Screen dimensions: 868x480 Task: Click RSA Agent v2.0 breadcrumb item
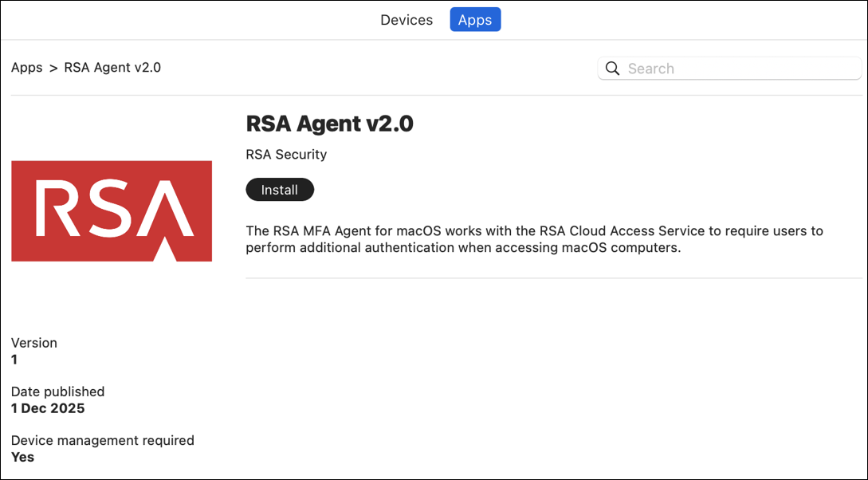click(112, 68)
